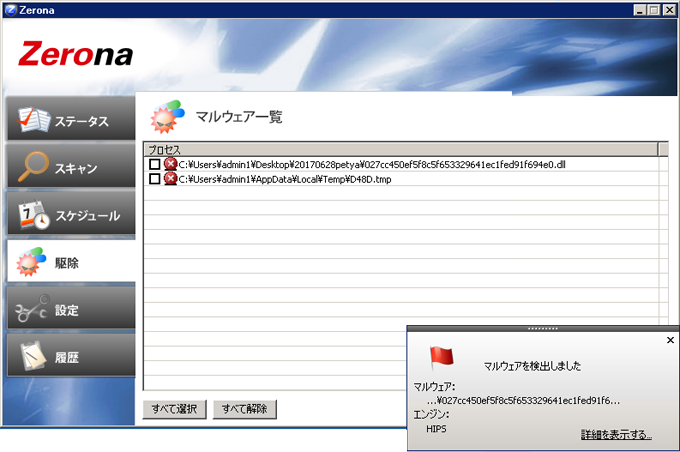The image size is (680, 452).
Task: Click the プロセス column header
Action: (x=401, y=149)
